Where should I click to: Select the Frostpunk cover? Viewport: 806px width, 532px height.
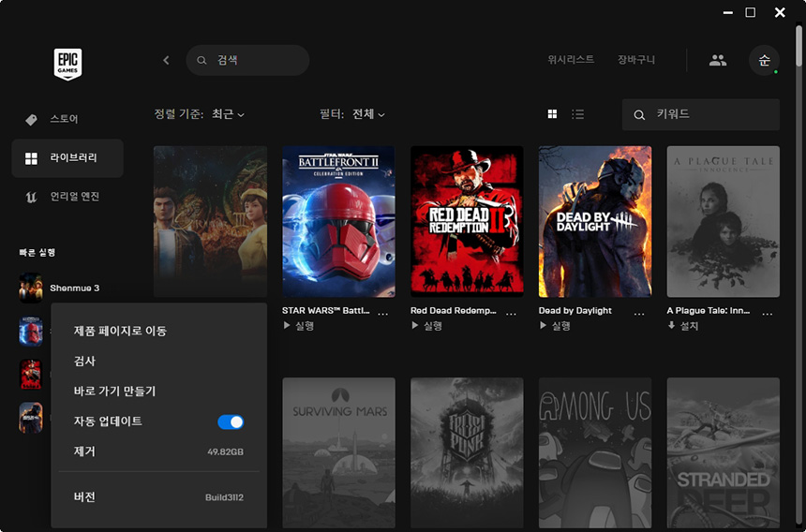467,453
